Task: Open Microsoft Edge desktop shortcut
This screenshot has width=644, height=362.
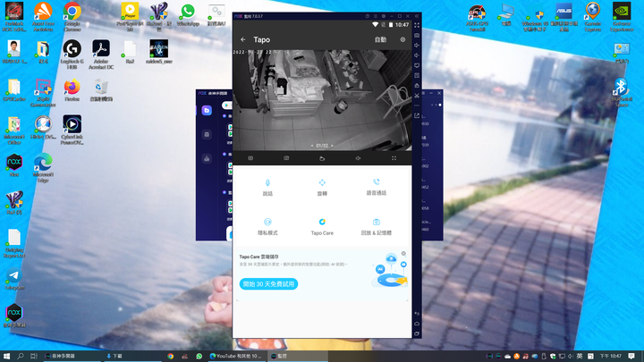Action: click(x=43, y=167)
